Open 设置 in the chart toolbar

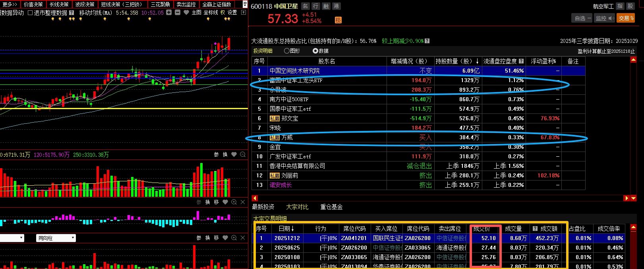[x=232, y=13]
